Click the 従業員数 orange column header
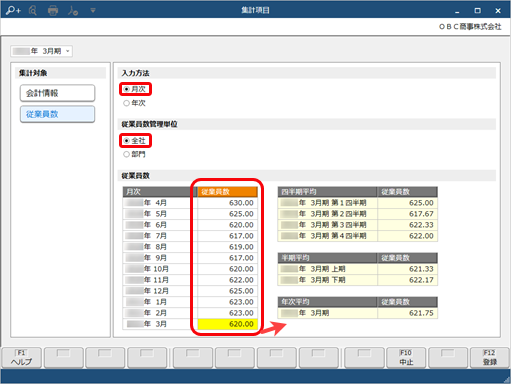The image size is (511, 384). point(228,192)
